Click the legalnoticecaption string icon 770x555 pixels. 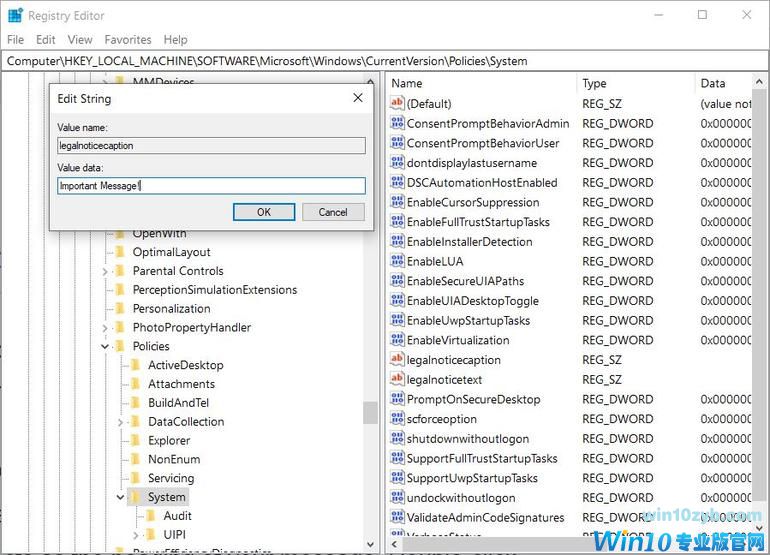point(397,359)
